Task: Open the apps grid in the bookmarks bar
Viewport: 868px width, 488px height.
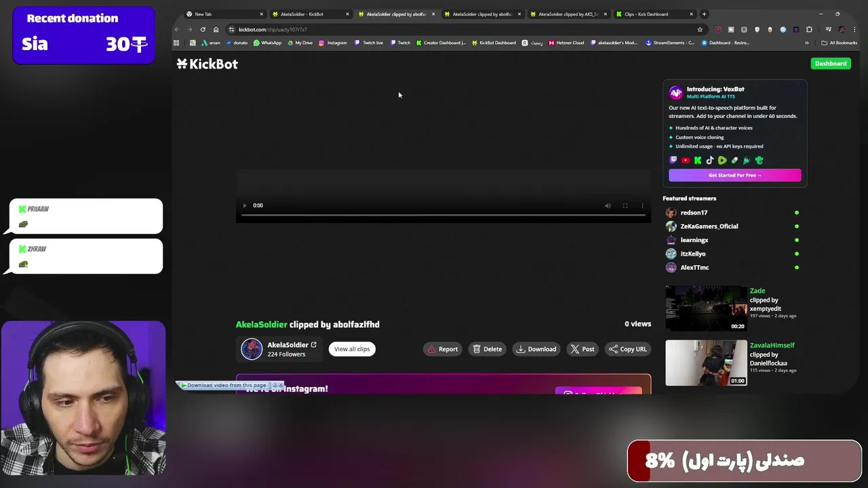Action: click(176, 43)
